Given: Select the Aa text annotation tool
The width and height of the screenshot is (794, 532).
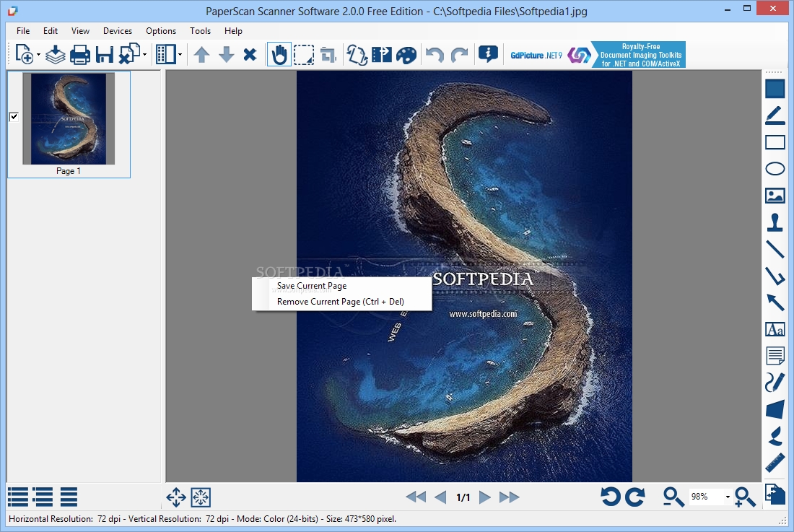Looking at the screenshot, I should 775,329.
